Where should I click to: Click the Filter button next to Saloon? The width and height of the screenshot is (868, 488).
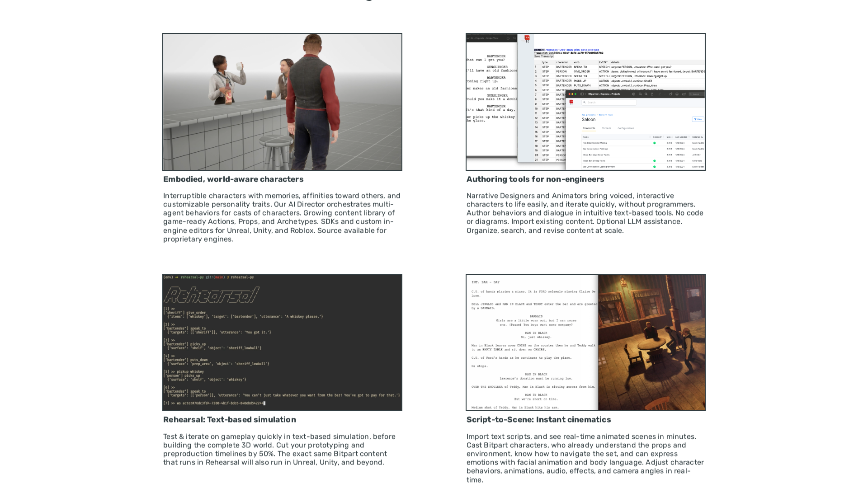698,119
